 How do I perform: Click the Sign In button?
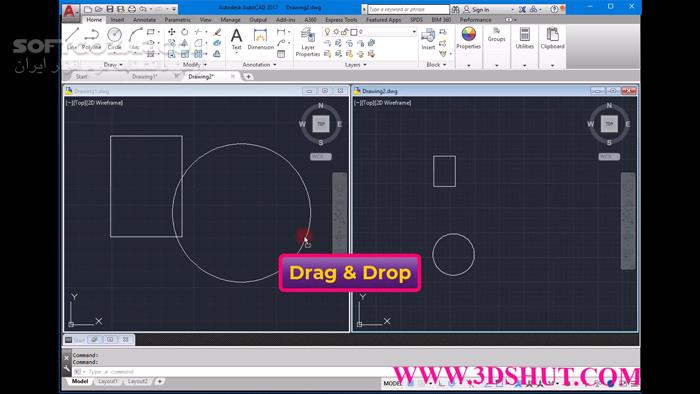click(x=476, y=9)
